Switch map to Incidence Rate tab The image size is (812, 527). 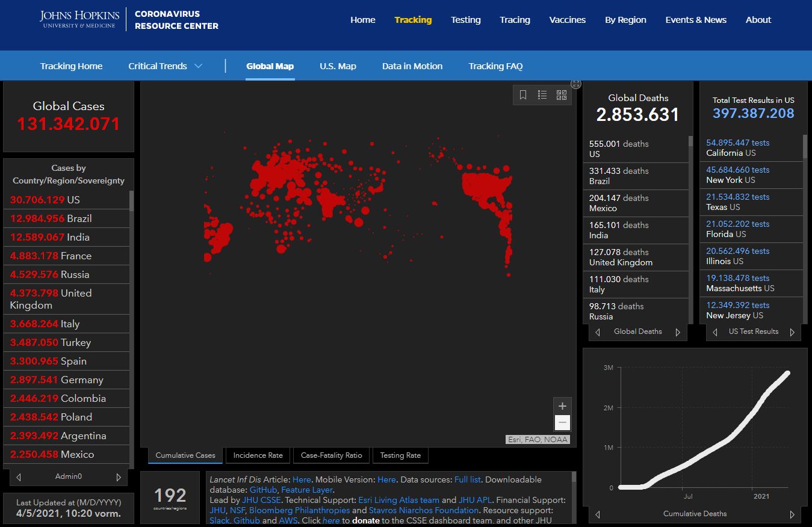tap(258, 455)
